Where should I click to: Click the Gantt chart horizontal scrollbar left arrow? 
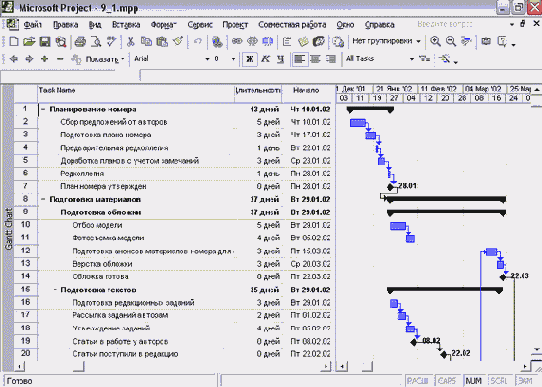[342, 366]
